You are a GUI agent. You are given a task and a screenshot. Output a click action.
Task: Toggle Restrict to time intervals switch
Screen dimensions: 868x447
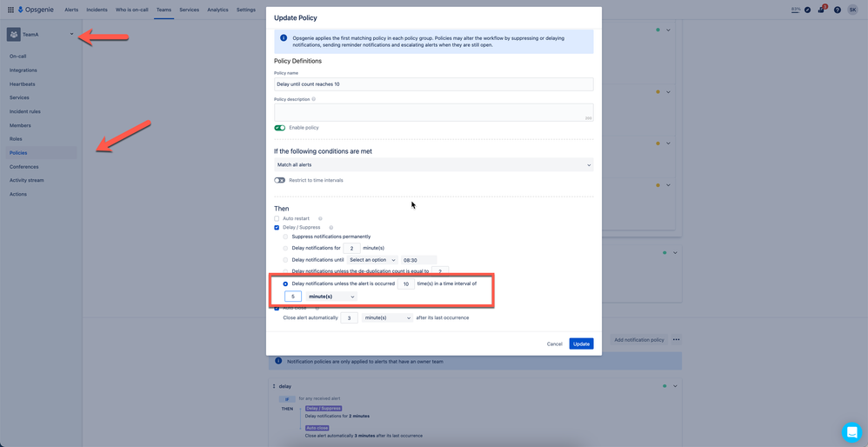point(279,180)
